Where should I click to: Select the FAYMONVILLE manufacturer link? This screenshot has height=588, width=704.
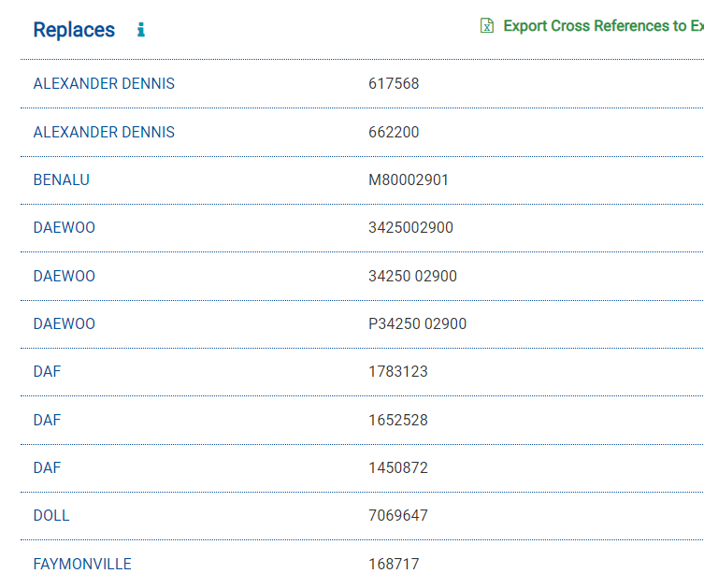[82, 564]
